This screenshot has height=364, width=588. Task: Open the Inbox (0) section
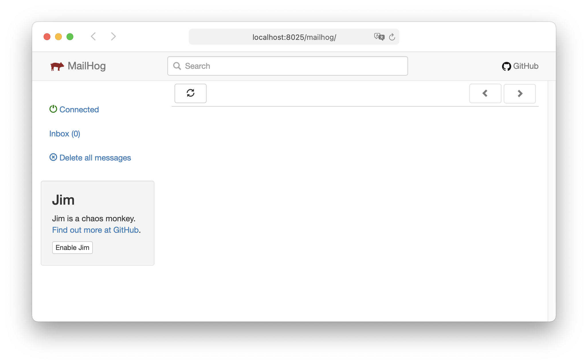click(65, 133)
